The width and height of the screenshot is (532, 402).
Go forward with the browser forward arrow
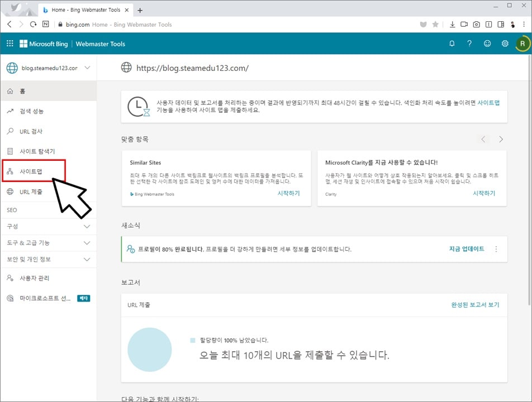(21, 24)
